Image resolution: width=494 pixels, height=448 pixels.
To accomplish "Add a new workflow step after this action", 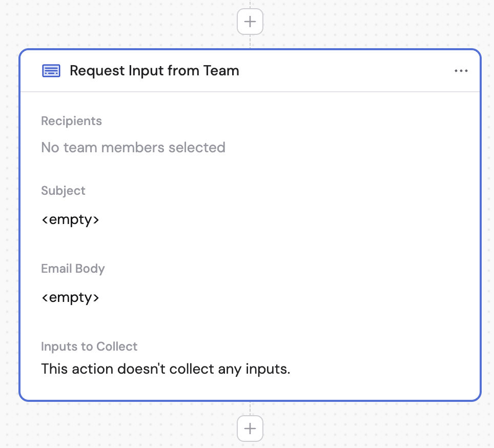I will [250, 429].
